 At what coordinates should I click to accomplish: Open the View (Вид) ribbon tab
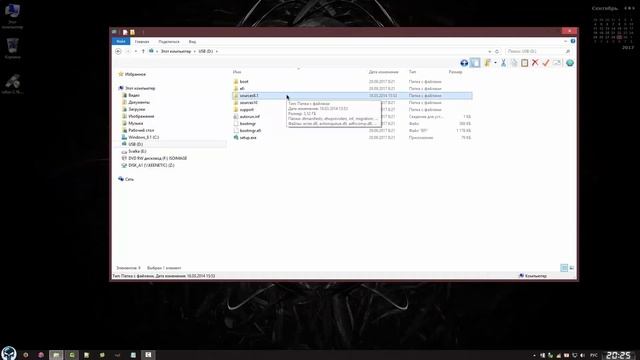pos(192,42)
